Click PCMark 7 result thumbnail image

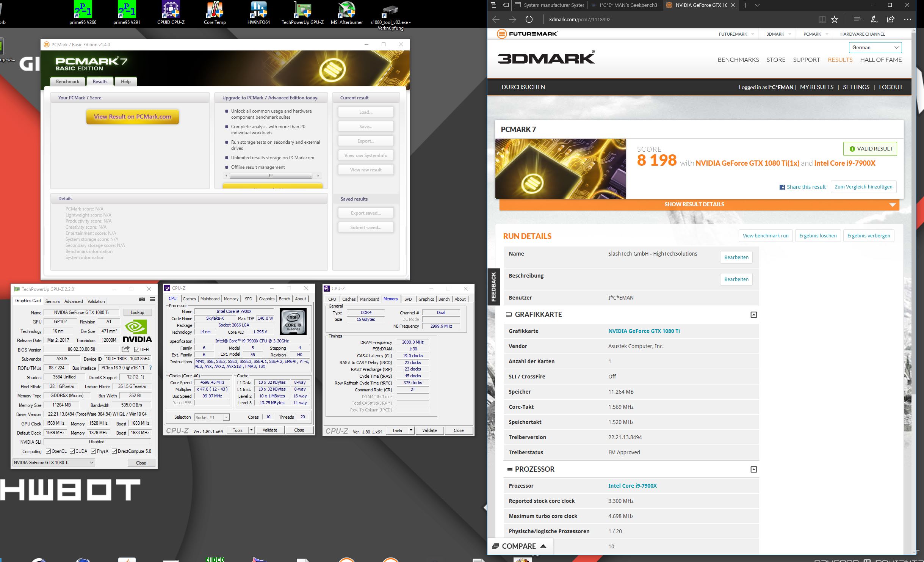(560, 168)
